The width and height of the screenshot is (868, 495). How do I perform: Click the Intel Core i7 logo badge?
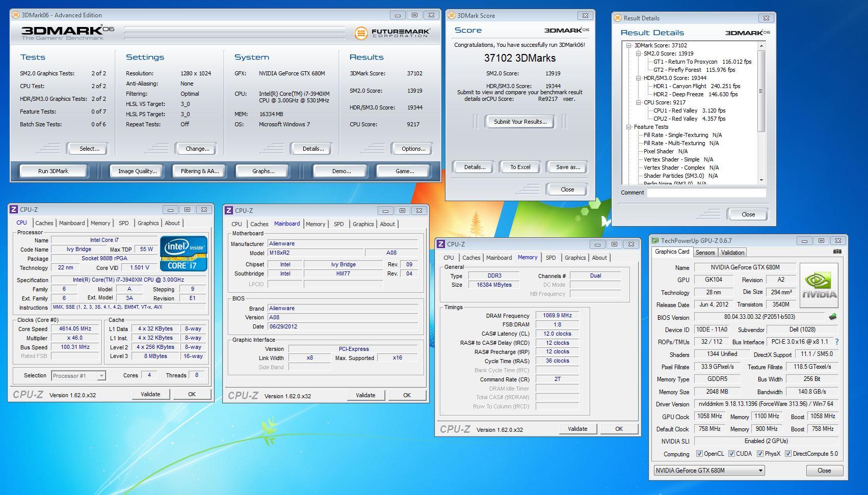183,253
